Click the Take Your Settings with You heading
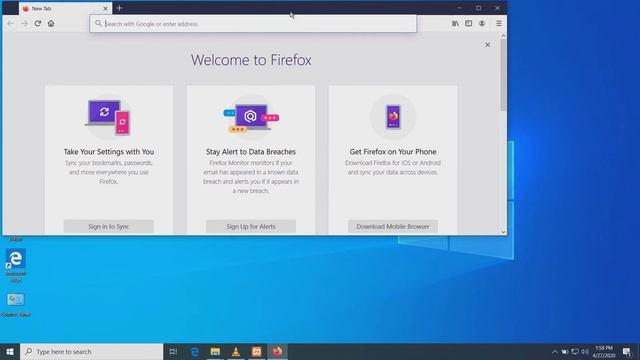The width and height of the screenshot is (640, 360). [109, 151]
